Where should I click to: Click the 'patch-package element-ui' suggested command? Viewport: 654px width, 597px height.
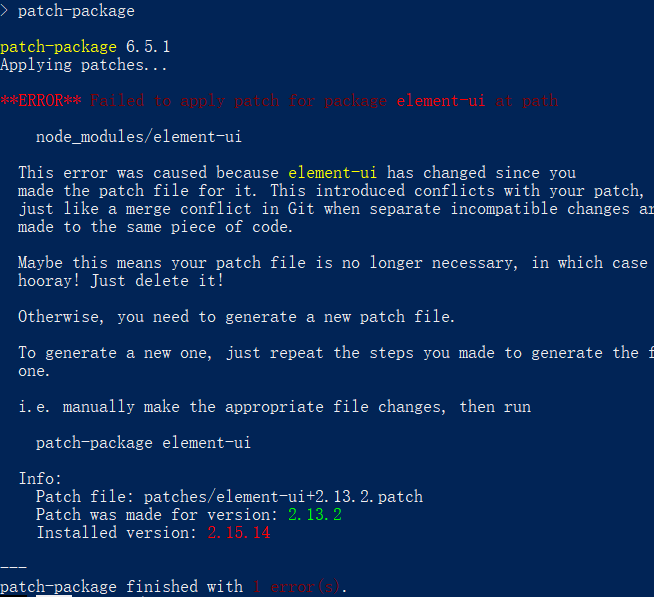(x=143, y=443)
